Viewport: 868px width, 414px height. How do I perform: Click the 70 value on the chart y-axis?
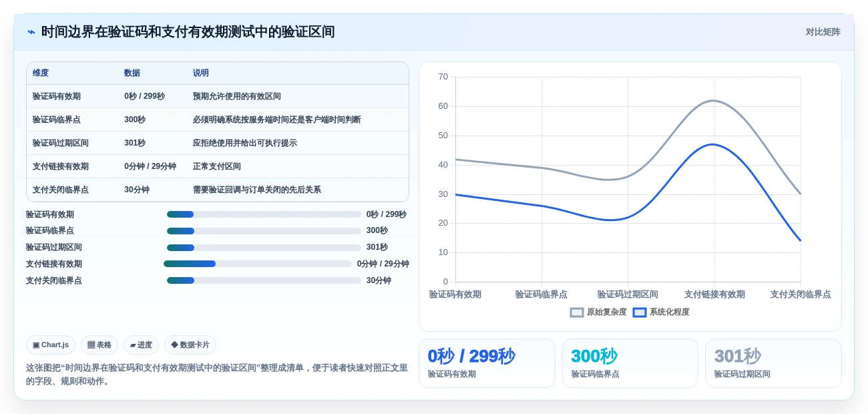[443, 77]
